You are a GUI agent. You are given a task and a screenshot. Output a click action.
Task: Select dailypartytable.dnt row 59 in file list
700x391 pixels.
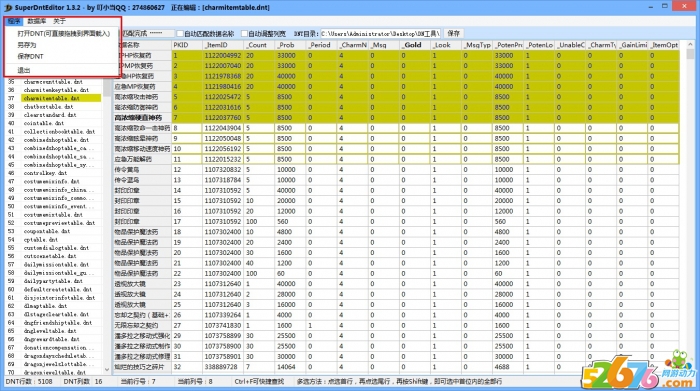53,281
